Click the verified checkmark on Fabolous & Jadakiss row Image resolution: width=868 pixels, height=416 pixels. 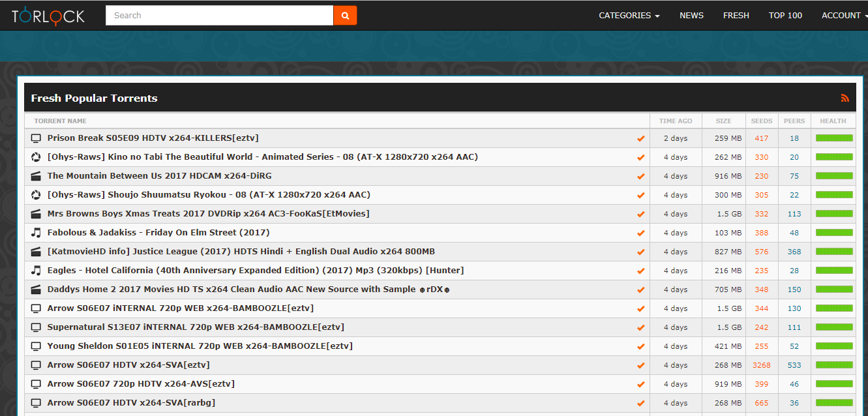pyautogui.click(x=640, y=233)
